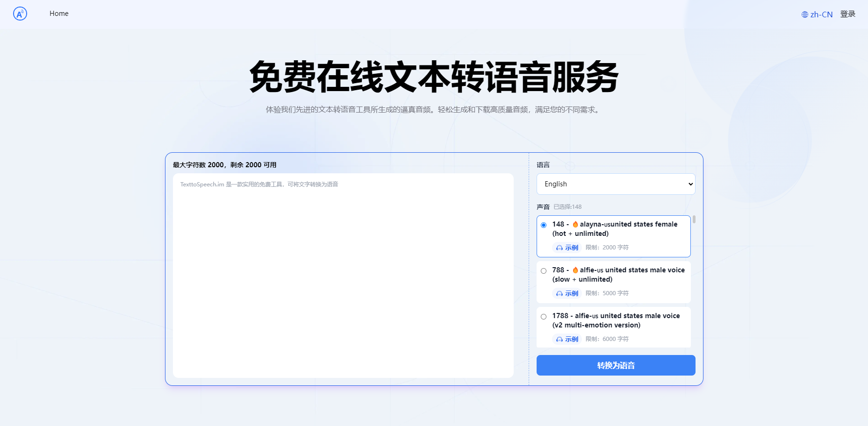Play sample headphone icon for voice 148
The image size is (868, 426).
click(560, 248)
